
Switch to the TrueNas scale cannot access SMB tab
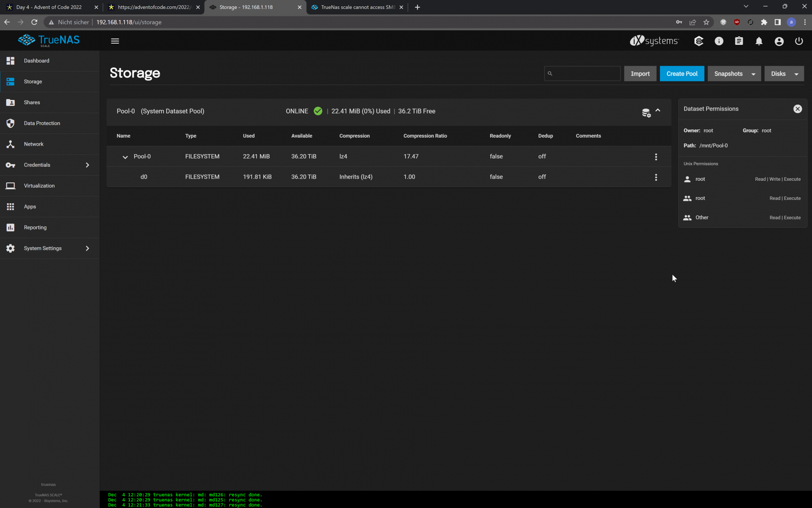pos(357,7)
